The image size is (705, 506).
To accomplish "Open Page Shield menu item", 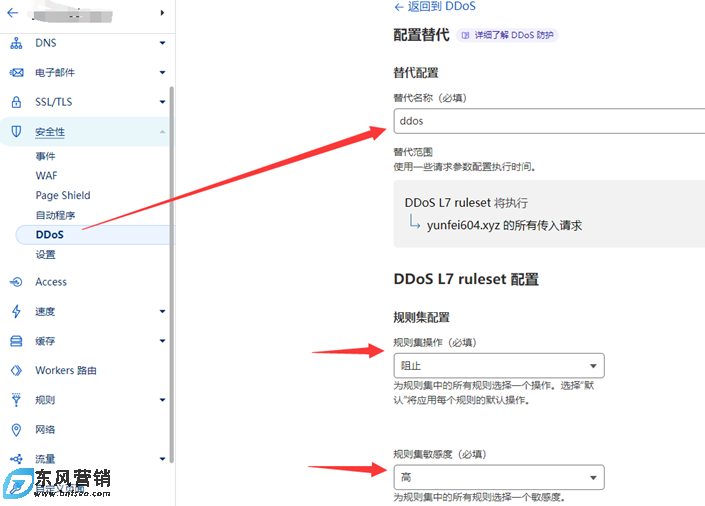I will click(63, 195).
